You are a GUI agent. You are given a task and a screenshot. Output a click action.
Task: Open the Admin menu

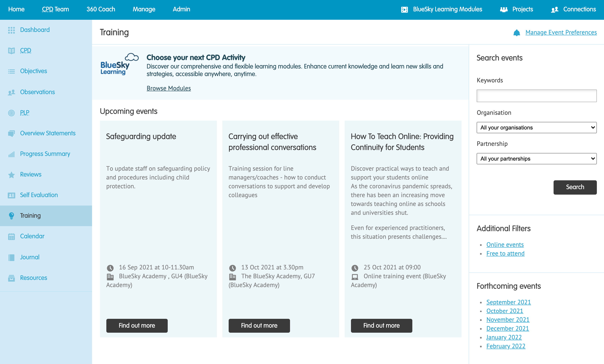point(181,9)
